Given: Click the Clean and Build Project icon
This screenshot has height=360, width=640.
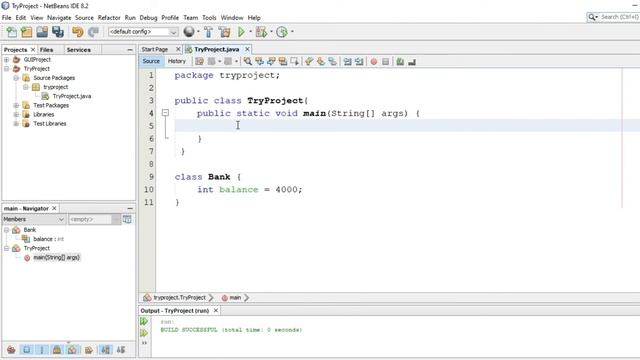Looking at the screenshot, I should pos(224,32).
